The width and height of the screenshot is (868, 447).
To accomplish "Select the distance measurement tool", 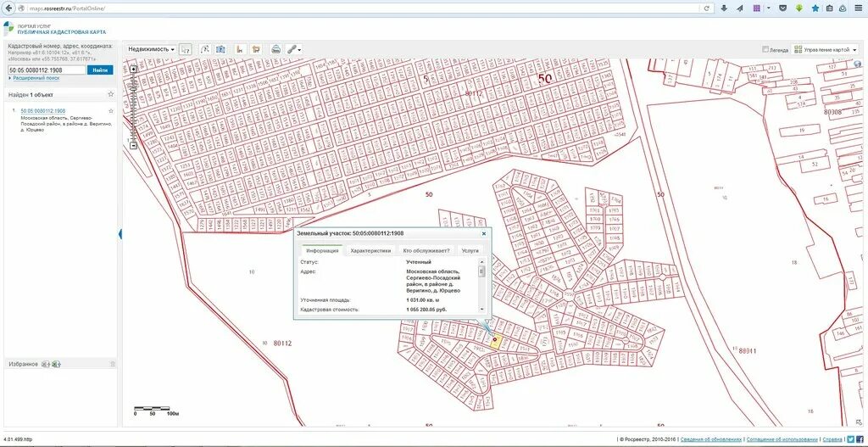I will pyautogui.click(x=205, y=49).
